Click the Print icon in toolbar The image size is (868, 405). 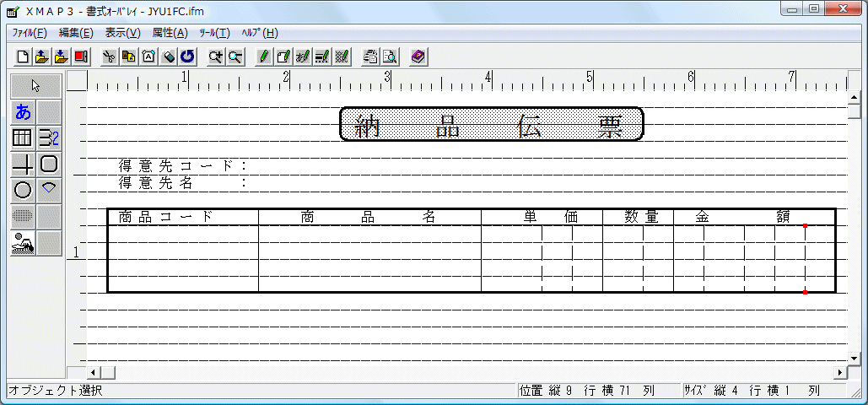(x=370, y=56)
